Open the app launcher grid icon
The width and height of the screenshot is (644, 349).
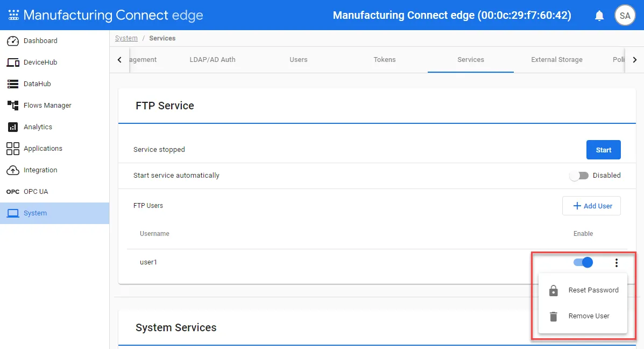[x=13, y=15]
